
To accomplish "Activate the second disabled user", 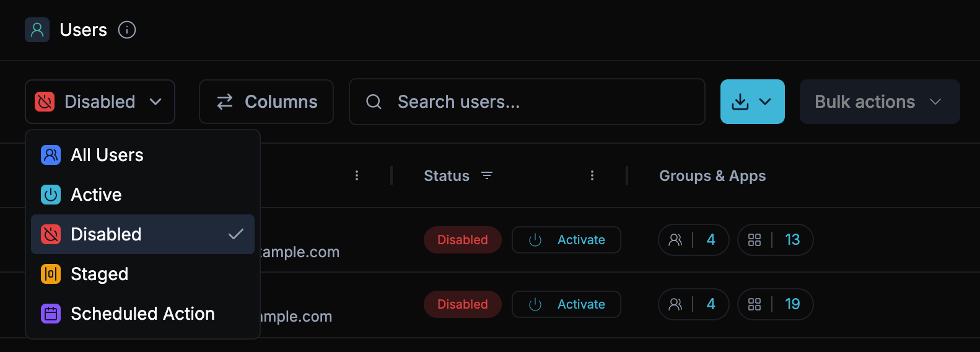I will click(566, 304).
